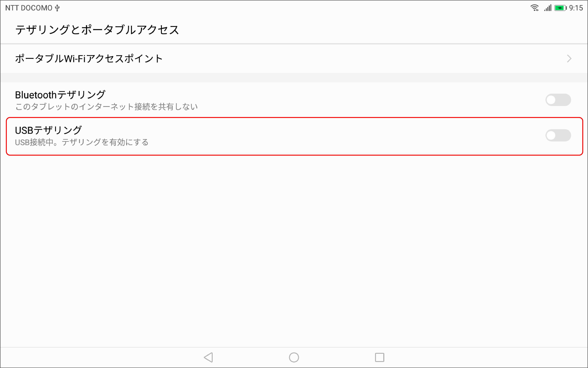
Task: Open chevron arrow for ポータブルWi-Fiアクセスポイント
Action: pos(569,59)
